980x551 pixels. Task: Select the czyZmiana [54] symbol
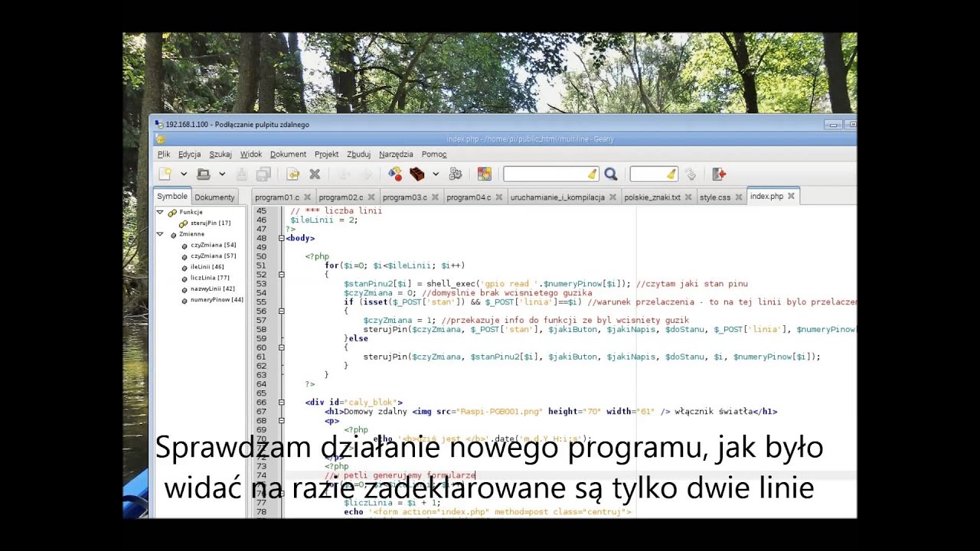tap(213, 245)
